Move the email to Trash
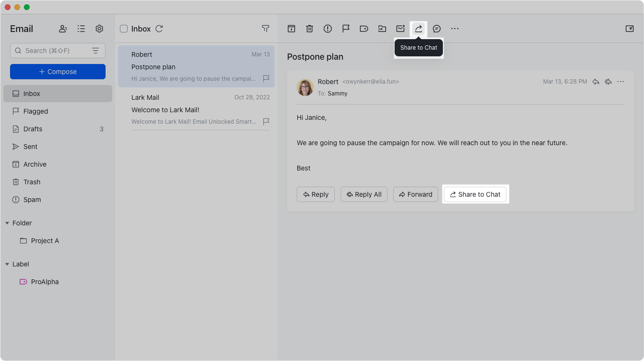644x361 pixels. pos(309,28)
